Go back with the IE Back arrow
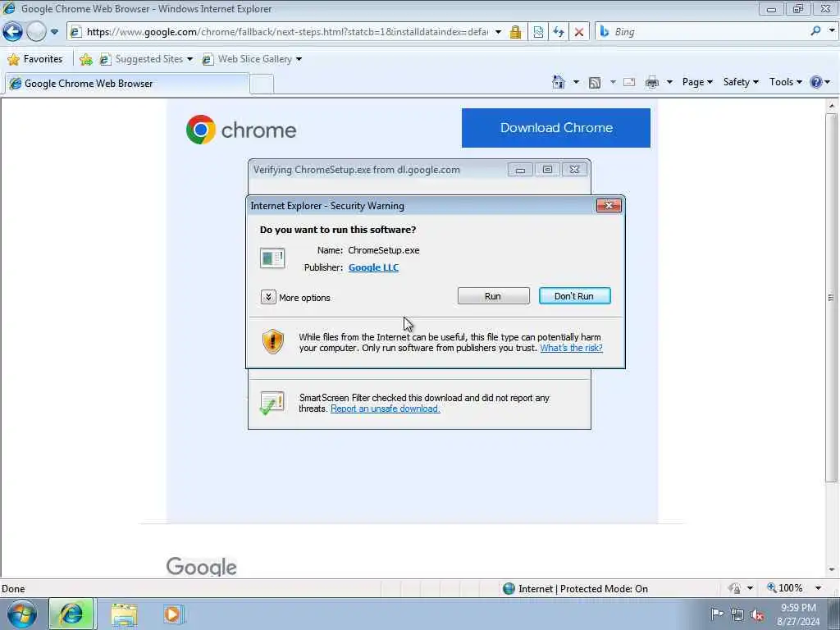The width and height of the screenshot is (840, 630). (x=12, y=32)
